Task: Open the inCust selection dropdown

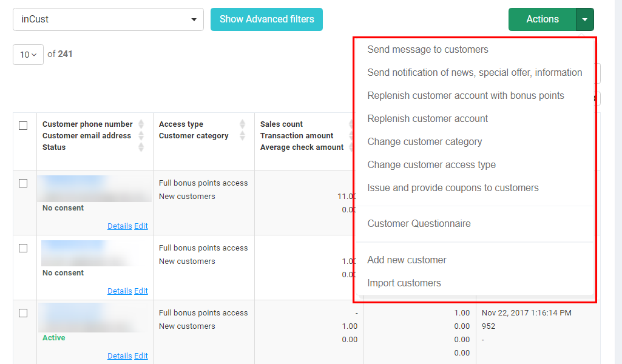Action: (x=108, y=19)
